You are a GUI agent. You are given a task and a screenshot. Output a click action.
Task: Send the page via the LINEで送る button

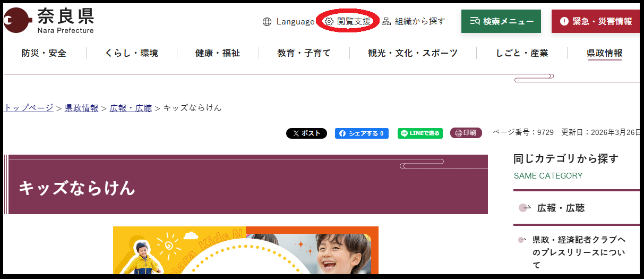tap(420, 133)
